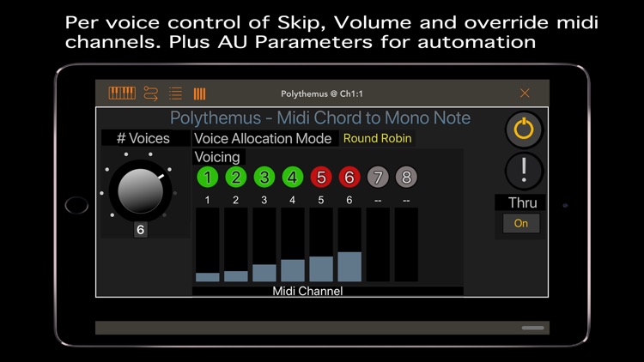This screenshot has height=362, width=644.
Task: Click midi channel number 5 under voice 5
Action: 321,200
